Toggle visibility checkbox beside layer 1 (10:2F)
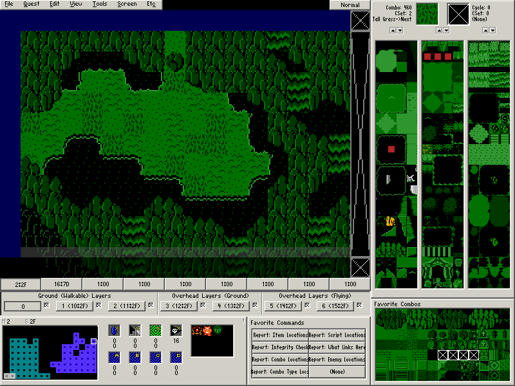 [98, 305]
